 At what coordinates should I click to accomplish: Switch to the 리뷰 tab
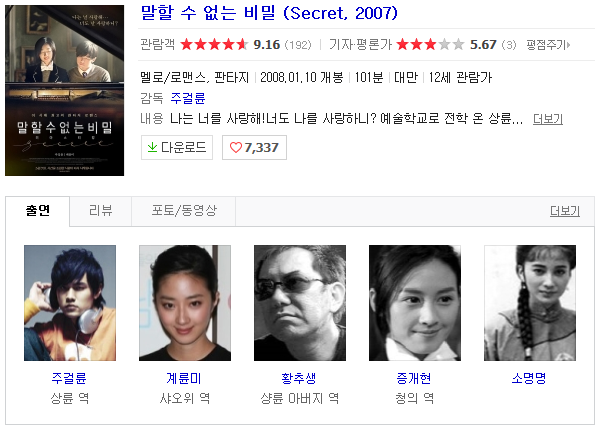[100, 211]
